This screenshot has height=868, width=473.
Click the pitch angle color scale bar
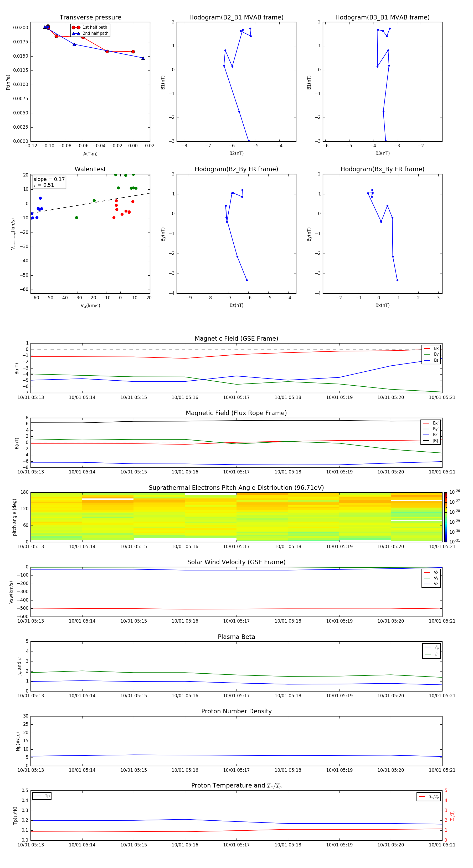pos(445,517)
